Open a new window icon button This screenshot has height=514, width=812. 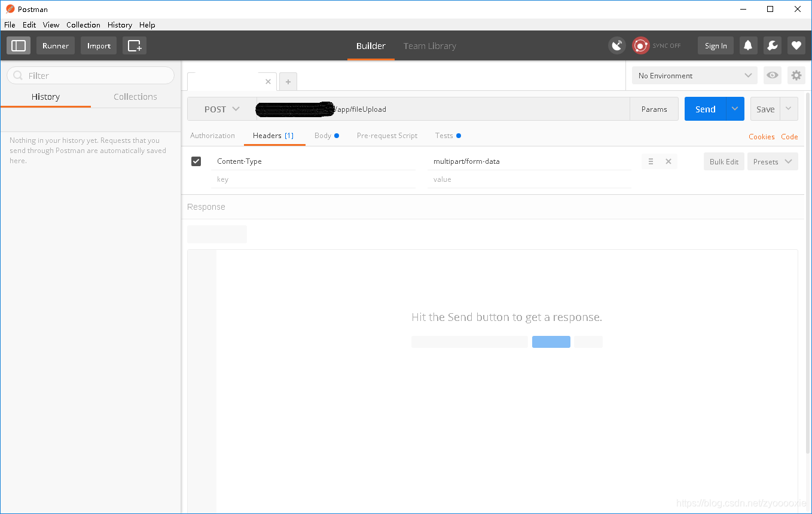coord(135,45)
